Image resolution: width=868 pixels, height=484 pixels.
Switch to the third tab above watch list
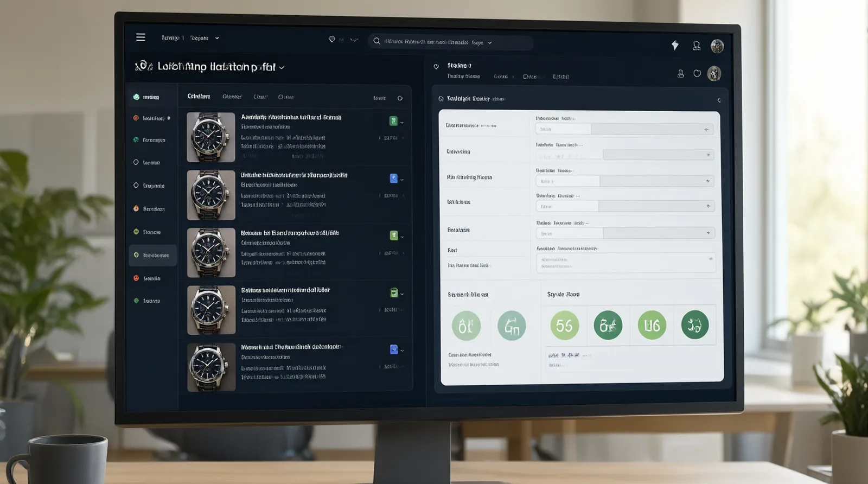click(x=260, y=97)
